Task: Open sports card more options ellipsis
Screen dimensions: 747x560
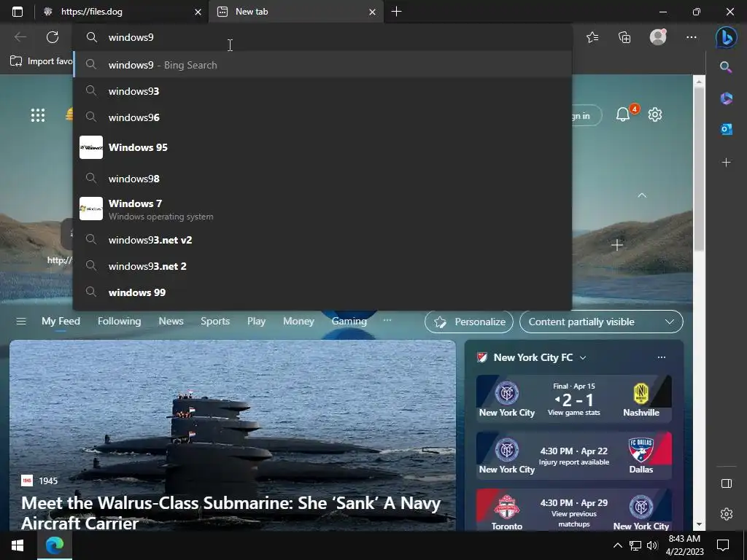Action: [x=661, y=357]
